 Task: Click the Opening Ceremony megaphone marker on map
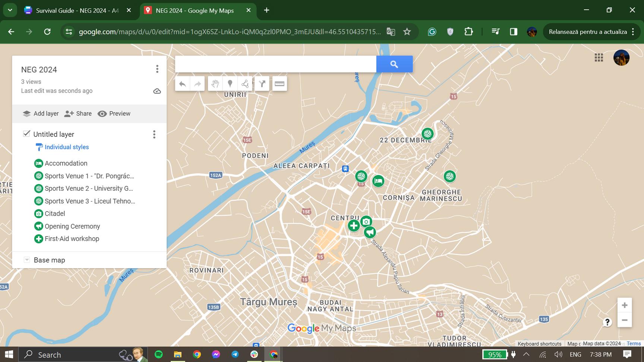coord(370,232)
